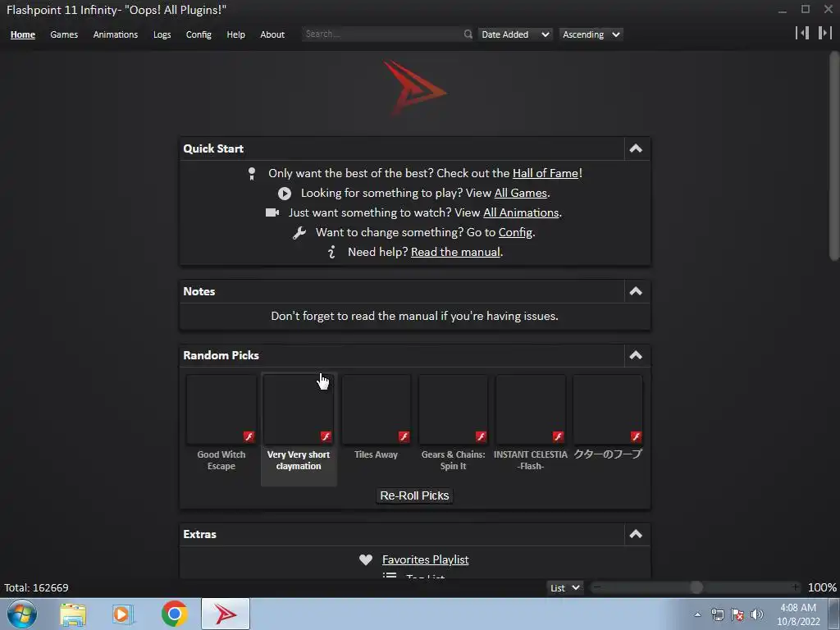
Task: Click Re-Roll Picks button
Action: pos(414,495)
